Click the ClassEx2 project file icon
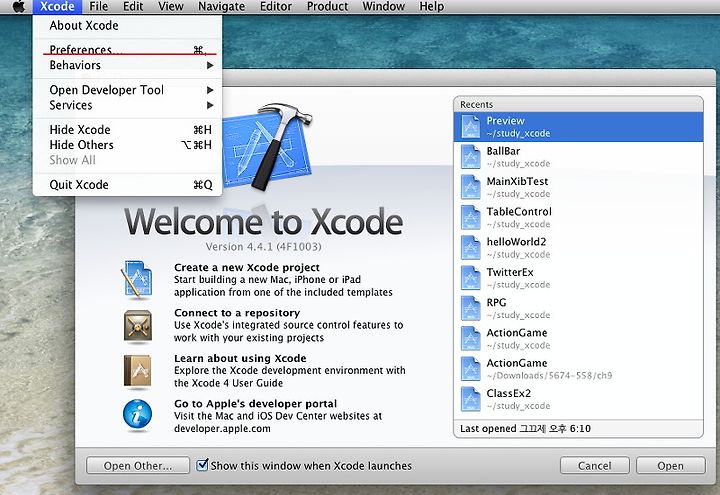Screen dimensions: 720x495 coord(471,399)
